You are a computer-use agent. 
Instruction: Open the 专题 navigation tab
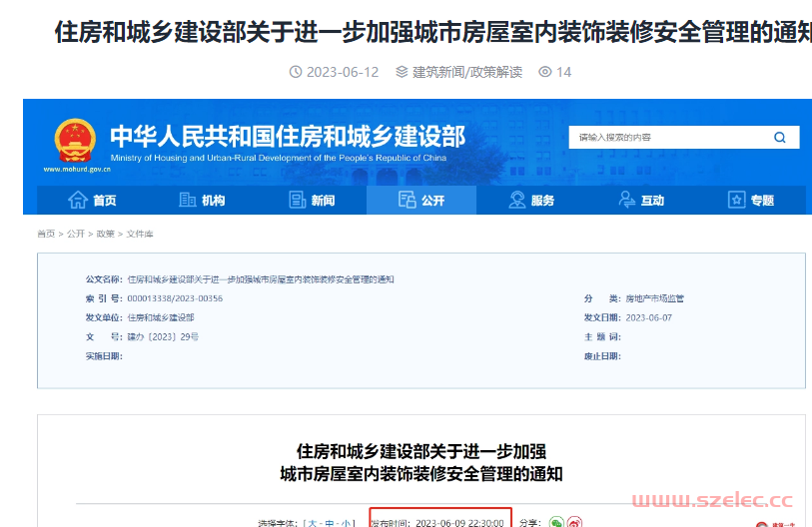[751, 200]
